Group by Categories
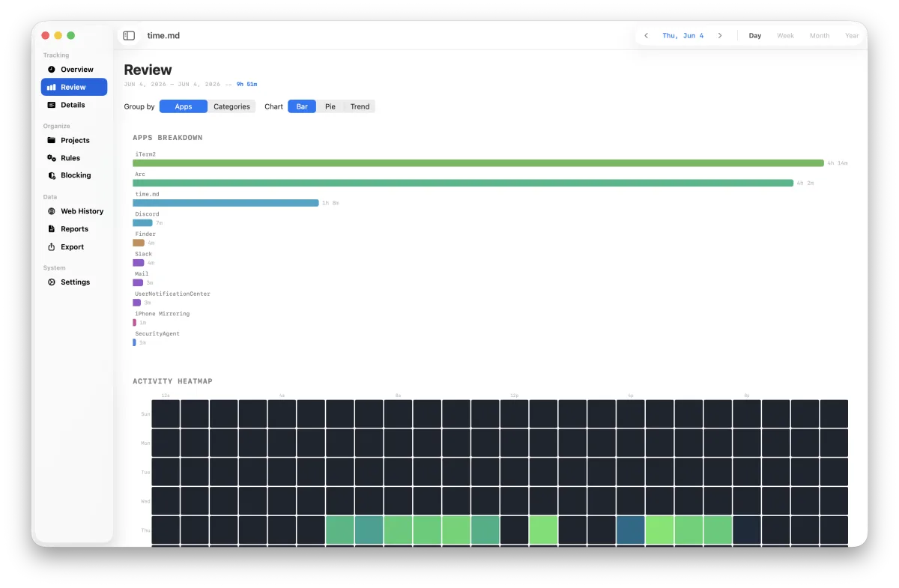The height and width of the screenshot is (588, 899). click(x=231, y=106)
